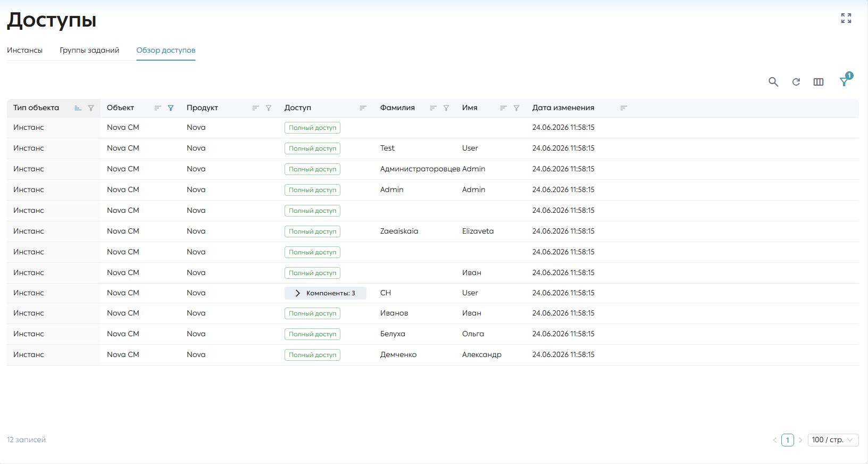Switch to the Инстансы tab

tap(24, 50)
